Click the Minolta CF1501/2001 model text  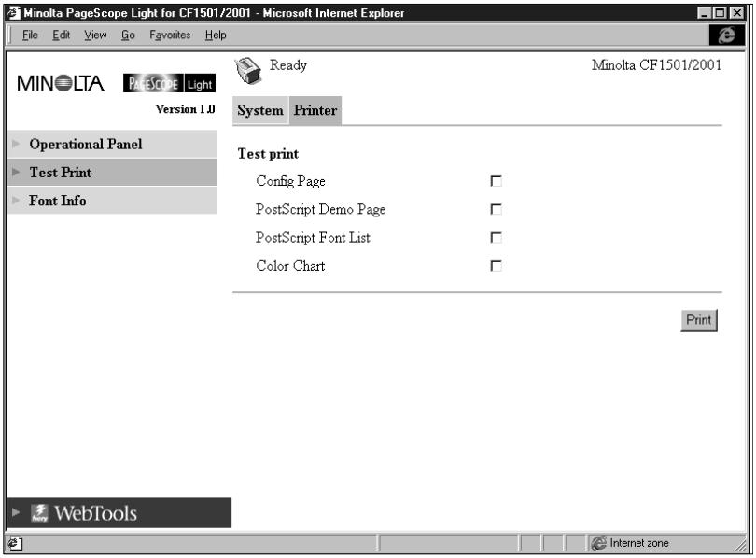(x=657, y=65)
